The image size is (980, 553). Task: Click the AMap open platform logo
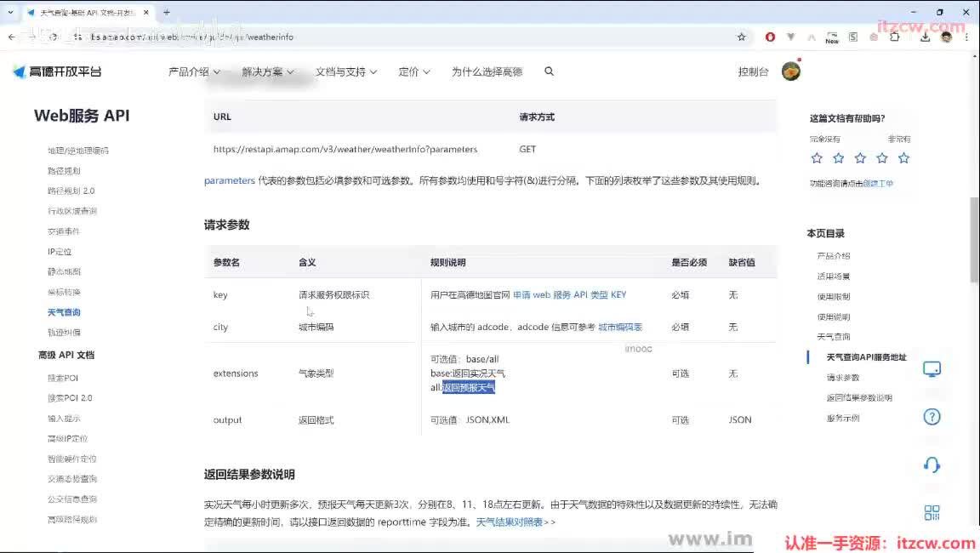[x=57, y=71]
